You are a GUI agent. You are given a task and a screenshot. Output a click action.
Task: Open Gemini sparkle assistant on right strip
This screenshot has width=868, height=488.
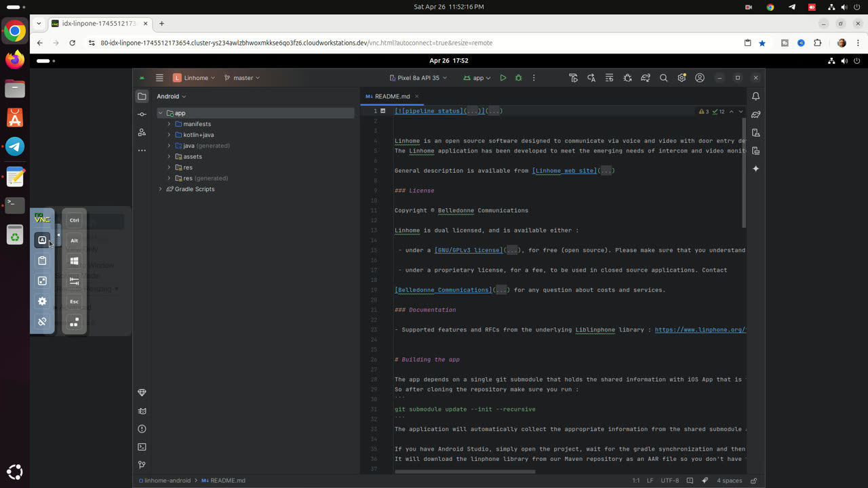[x=755, y=169]
